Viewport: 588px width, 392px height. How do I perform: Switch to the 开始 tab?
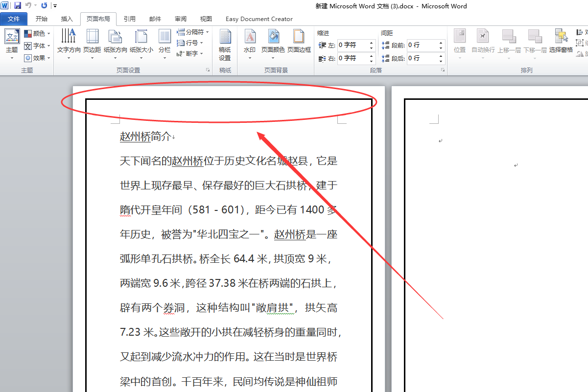(42, 19)
